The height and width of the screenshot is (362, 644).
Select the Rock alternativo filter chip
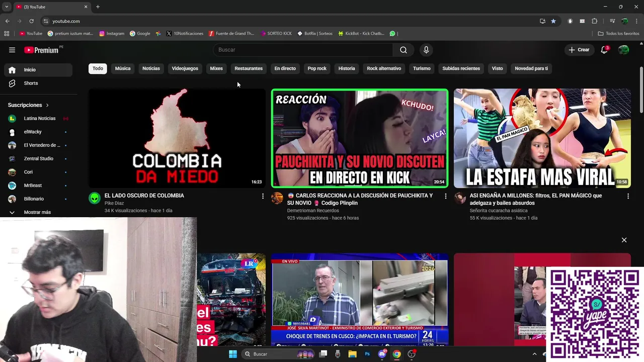(x=384, y=68)
